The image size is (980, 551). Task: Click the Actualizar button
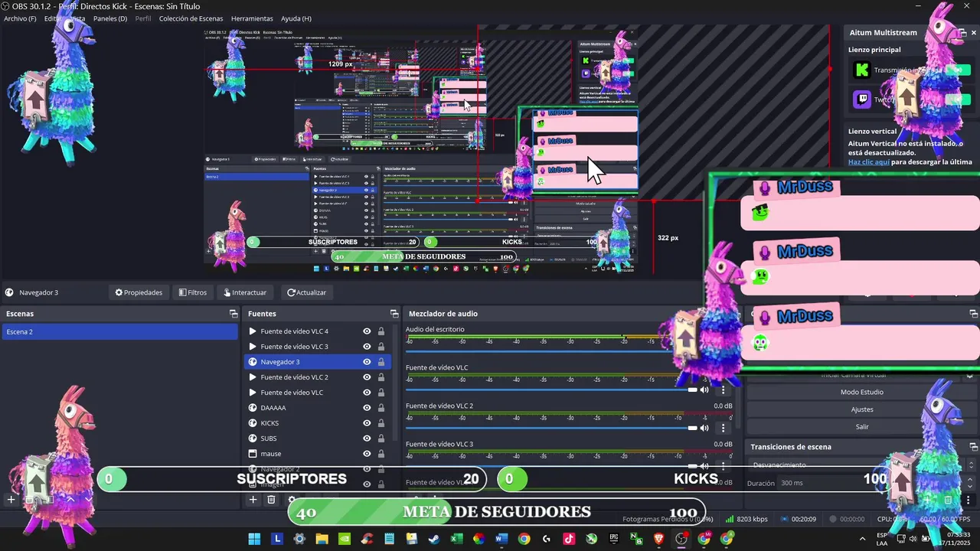(x=306, y=292)
